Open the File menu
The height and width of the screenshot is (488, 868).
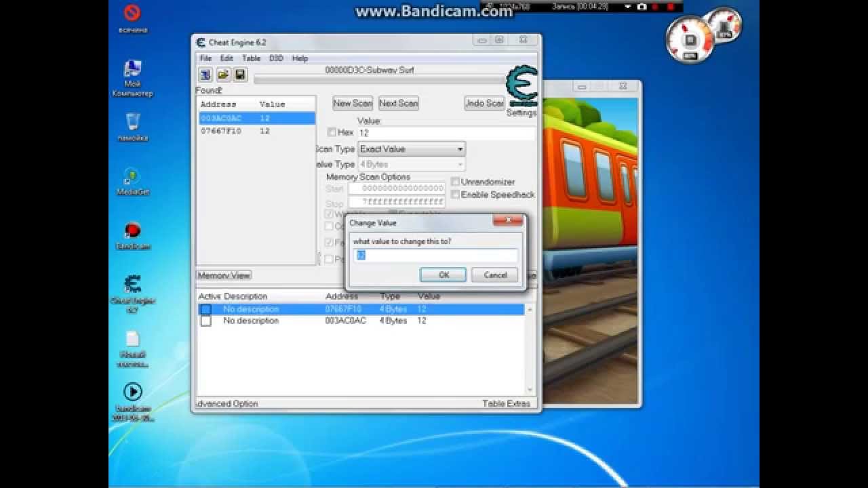(x=205, y=58)
